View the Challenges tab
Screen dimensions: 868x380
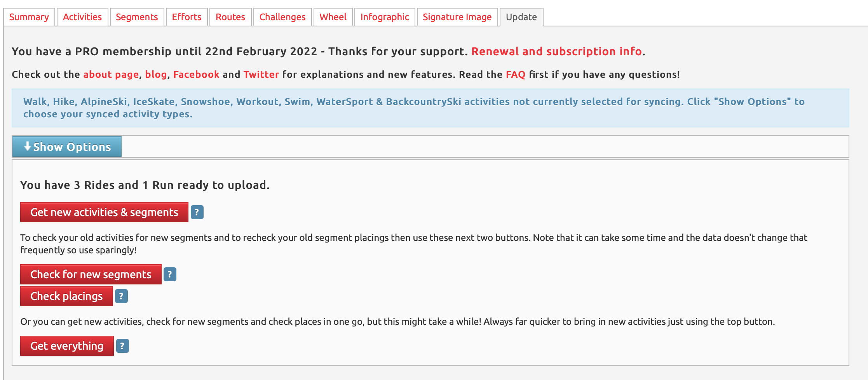pyautogui.click(x=282, y=17)
